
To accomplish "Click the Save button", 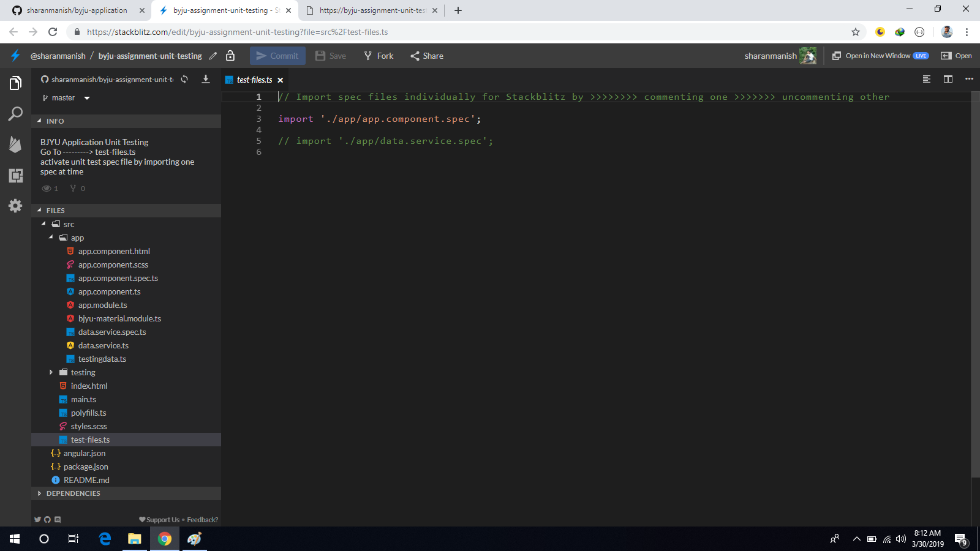I will click(x=331, y=56).
